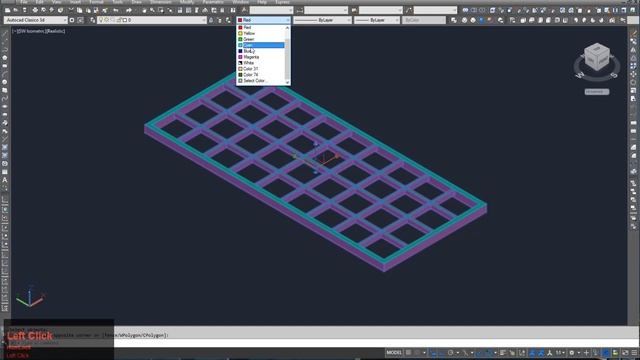
Task: Open the status bar Customization menu icon
Action: click(634, 353)
